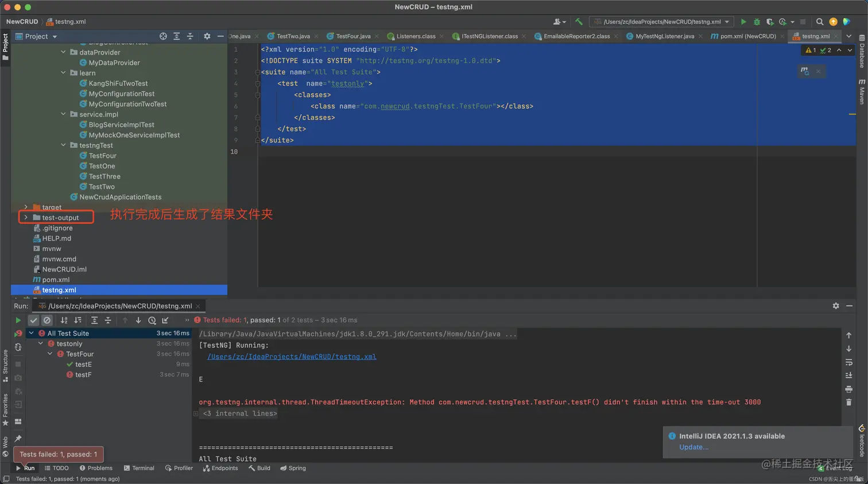868x484 pixels.
Task: Go to next highlighted error arrow
Action: [x=850, y=50]
